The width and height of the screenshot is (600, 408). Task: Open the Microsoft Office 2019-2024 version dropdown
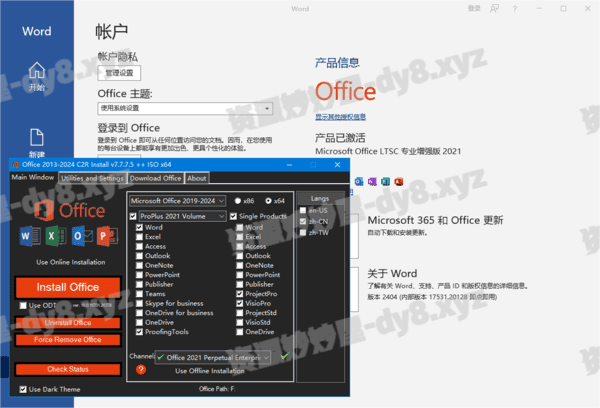pos(178,201)
